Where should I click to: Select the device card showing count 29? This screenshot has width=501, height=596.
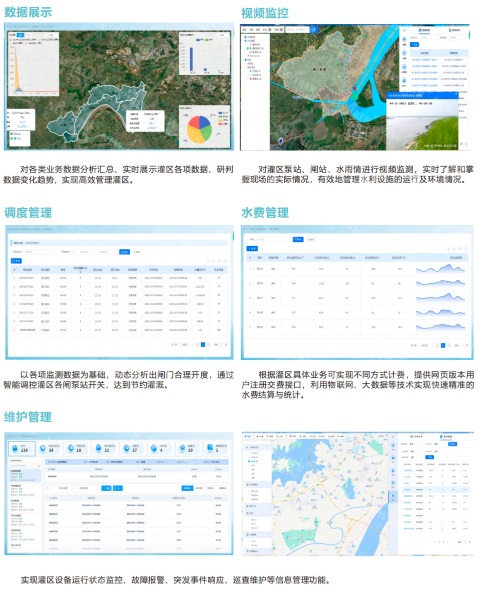point(189,449)
